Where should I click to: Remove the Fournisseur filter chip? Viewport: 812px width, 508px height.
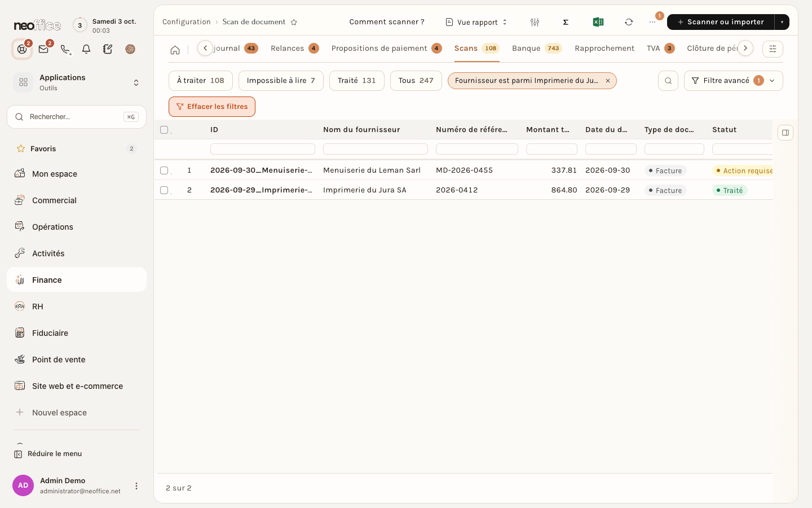pyautogui.click(x=608, y=81)
